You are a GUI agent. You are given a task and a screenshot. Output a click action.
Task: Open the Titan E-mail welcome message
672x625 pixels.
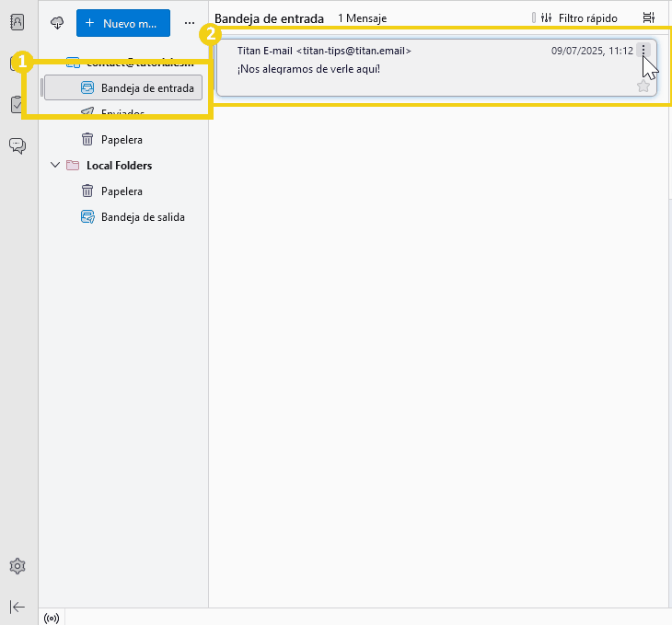(x=414, y=69)
